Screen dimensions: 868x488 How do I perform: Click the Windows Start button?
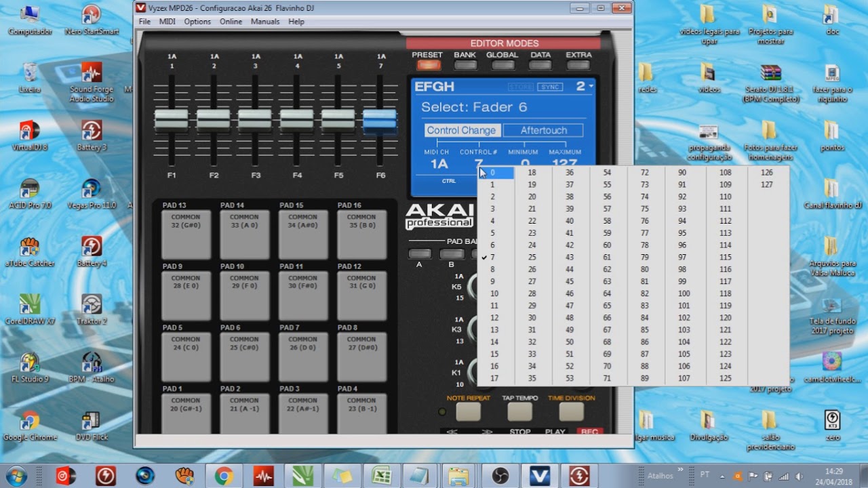coord(15,476)
